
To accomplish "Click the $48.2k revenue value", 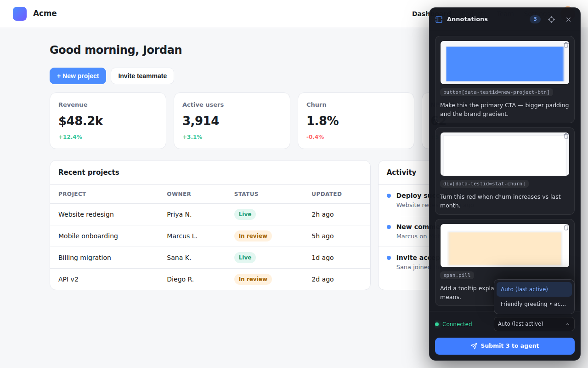I will point(80,121).
